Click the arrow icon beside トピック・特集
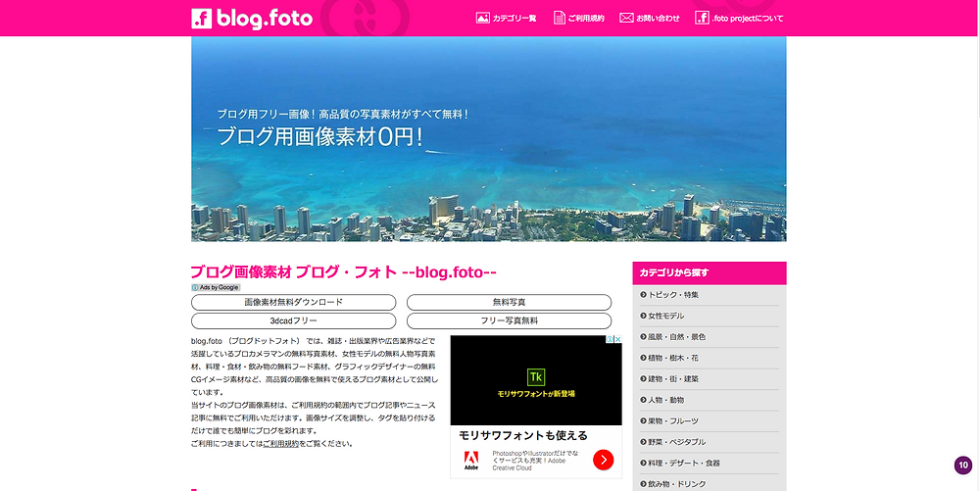The width and height of the screenshot is (980, 491). pos(643,295)
